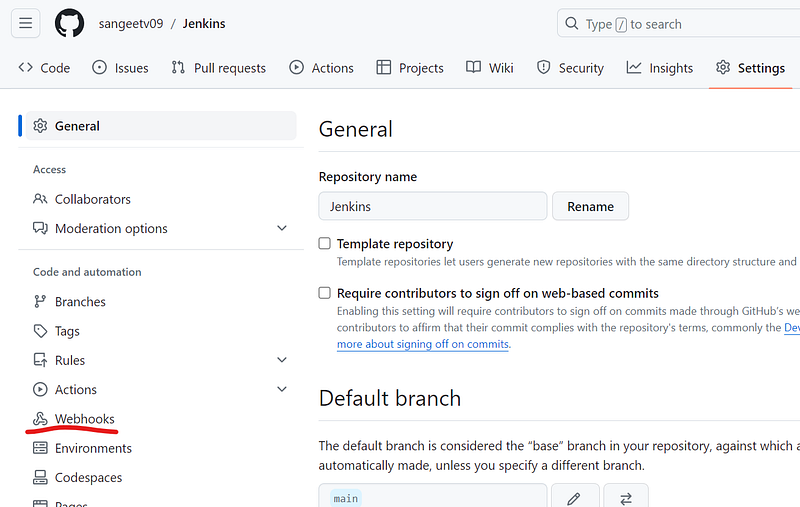Open Codespaces settings page
This screenshot has width=800, height=507.
click(88, 477)
